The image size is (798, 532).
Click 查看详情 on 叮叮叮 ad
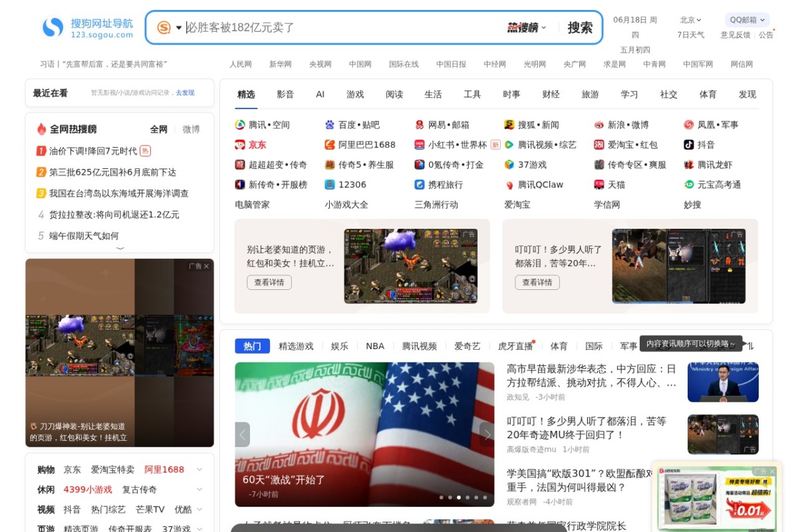click(537, 282)
